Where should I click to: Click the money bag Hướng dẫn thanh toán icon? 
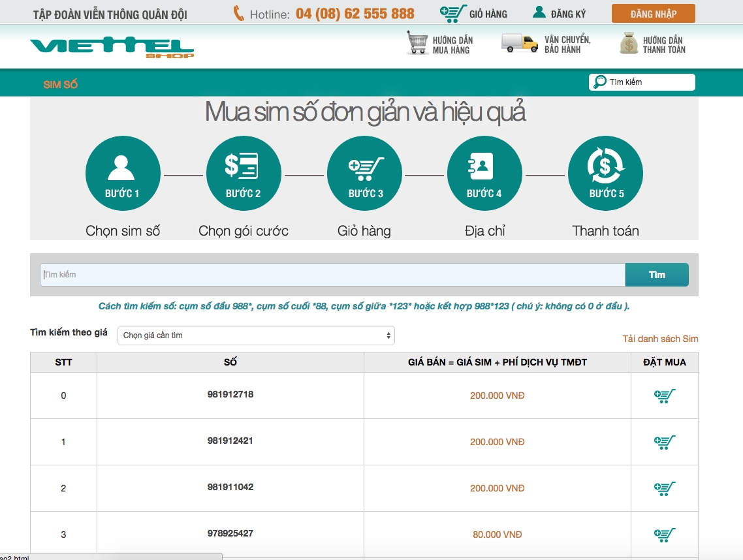629,43
